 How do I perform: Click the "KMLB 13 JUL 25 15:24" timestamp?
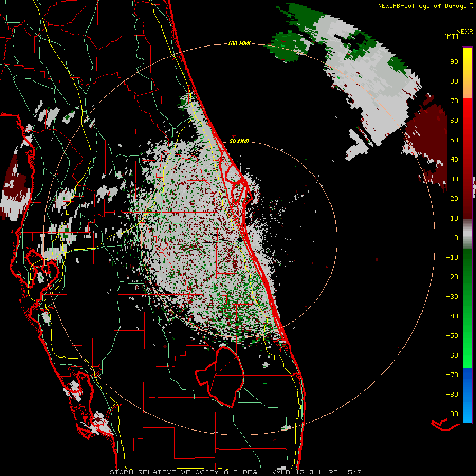[x=319, y=472]
